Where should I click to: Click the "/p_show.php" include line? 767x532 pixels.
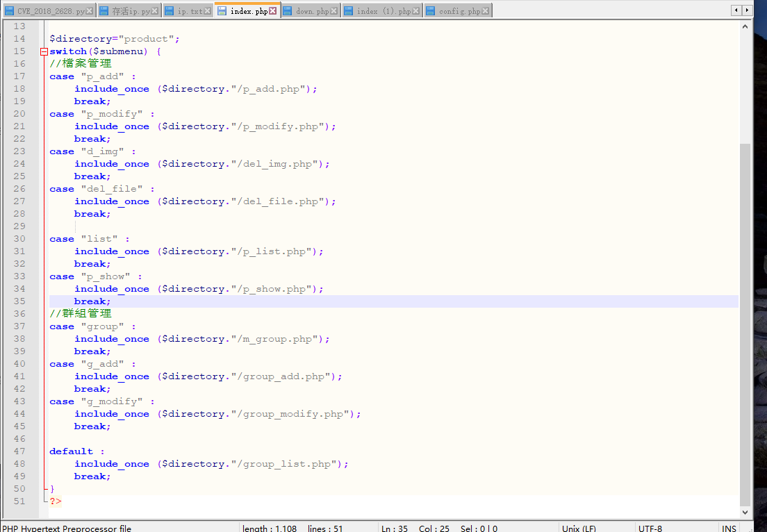(x=199, y=289)
